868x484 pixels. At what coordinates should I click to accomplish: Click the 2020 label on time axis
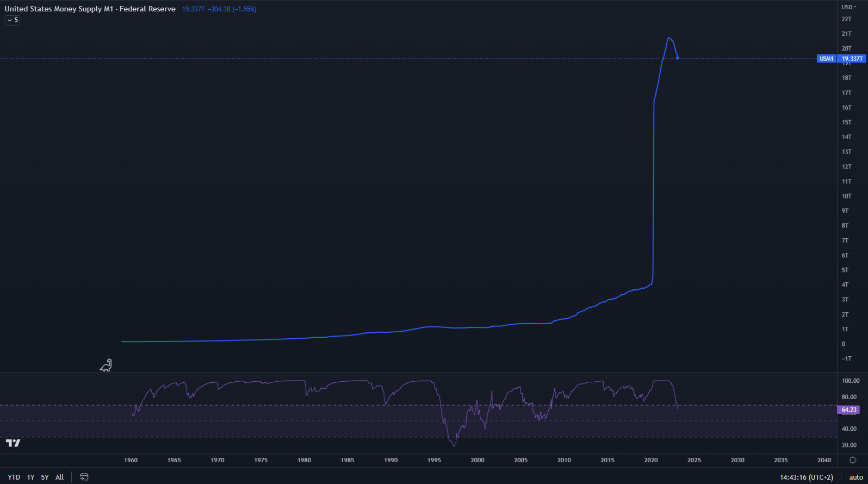coord(650,460)
